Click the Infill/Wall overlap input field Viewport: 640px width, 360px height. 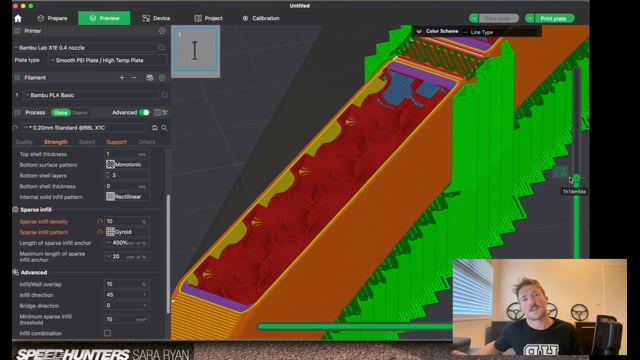[127, 284]
